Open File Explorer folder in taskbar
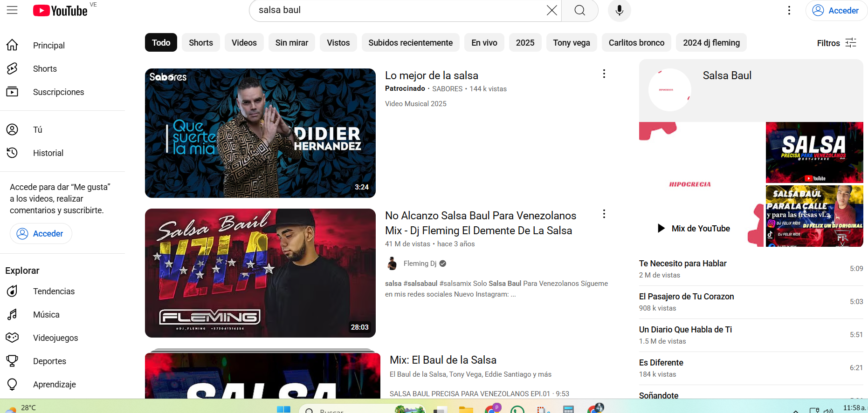 pos(466,409)
